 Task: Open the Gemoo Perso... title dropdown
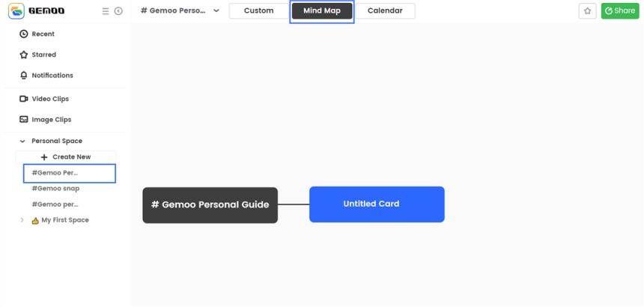(216, 11)
